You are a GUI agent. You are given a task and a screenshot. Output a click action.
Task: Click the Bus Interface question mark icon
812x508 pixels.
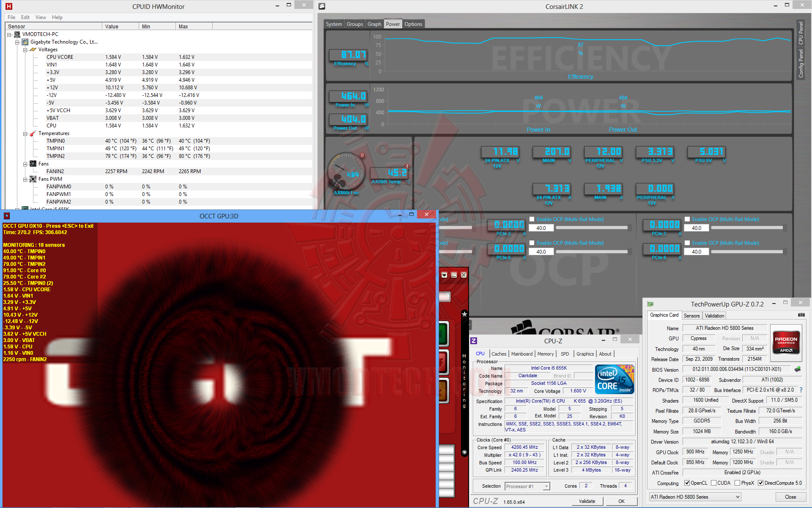801,390
